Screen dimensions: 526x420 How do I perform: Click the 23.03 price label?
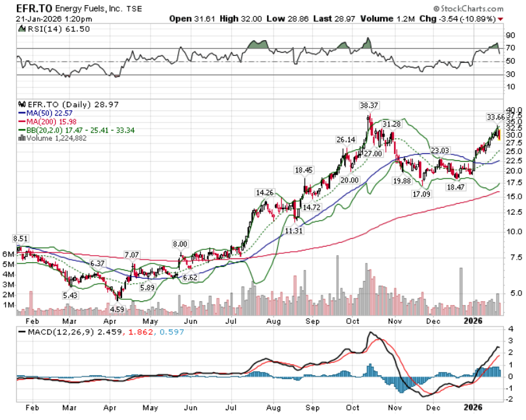pos(440,151)
